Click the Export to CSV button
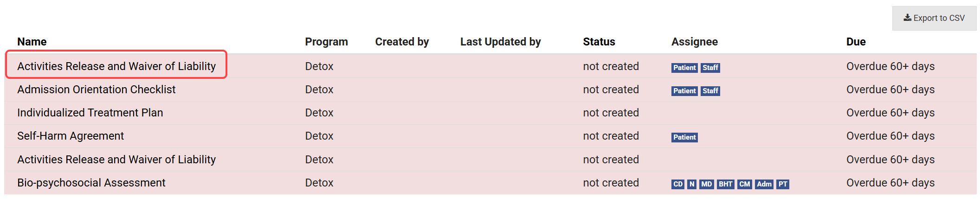Viewport: 980px width, 199px height. [934, 18]
